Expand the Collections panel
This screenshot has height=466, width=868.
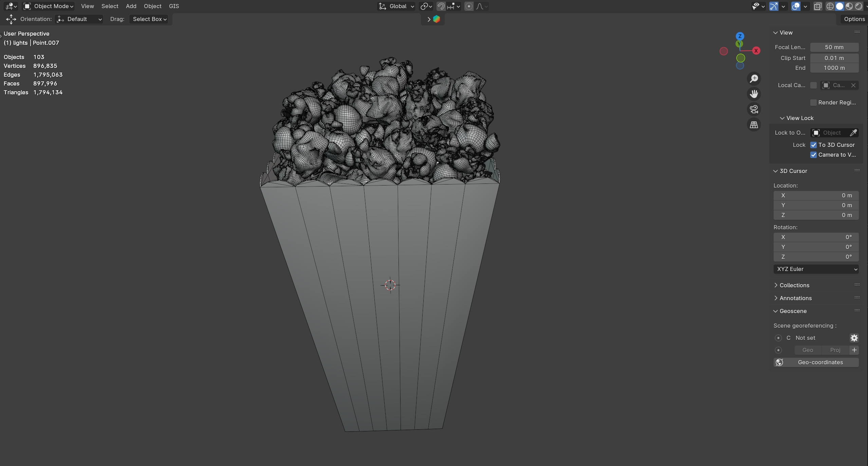[794, 285]
